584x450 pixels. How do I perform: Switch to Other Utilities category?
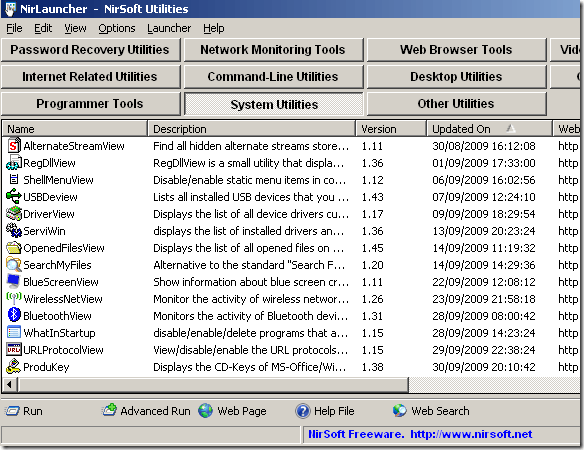tap(456, 104)
